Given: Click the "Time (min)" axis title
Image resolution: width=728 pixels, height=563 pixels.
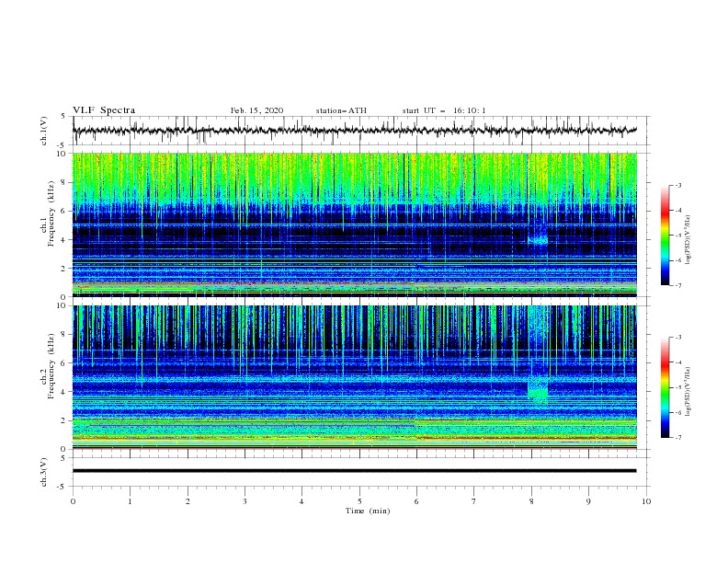Looking at the screenshot, I should click(x=368, y=511).
